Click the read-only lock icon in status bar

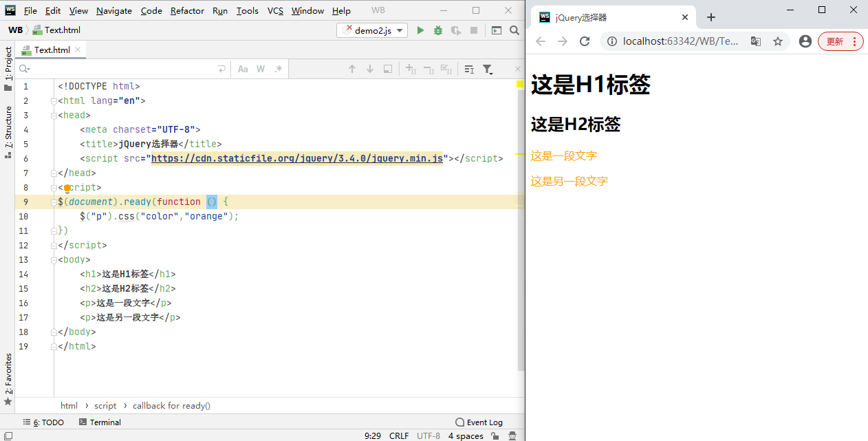[495, 435]
